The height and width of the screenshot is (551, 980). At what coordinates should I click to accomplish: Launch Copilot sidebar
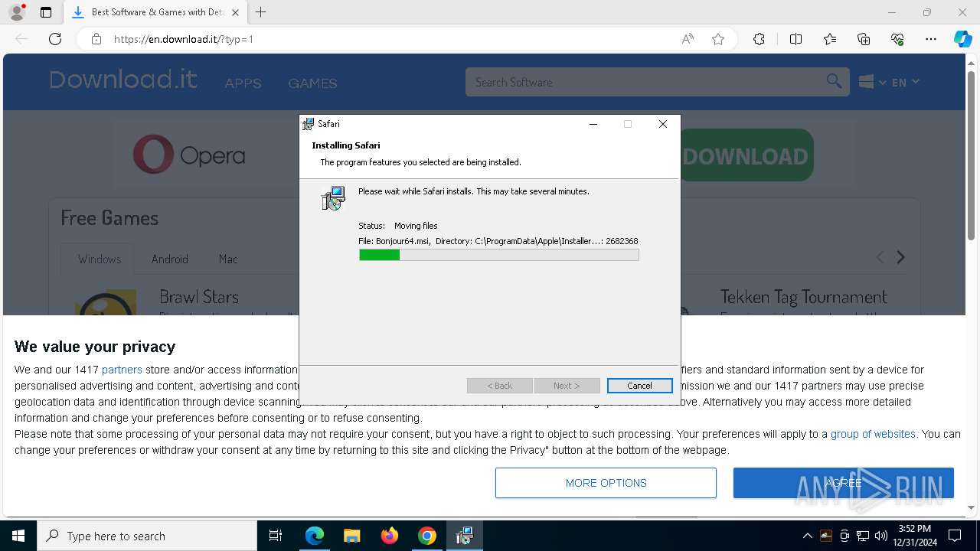point(962,39)
